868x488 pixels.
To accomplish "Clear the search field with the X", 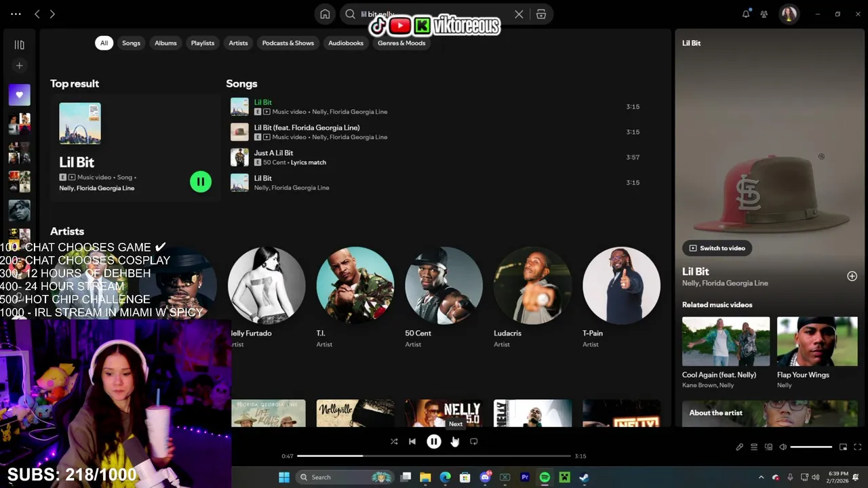I will click(x=519, y=14).
